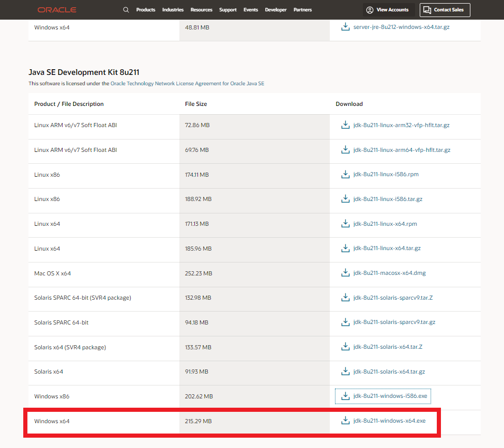Open the Developer menu
The width and height of the screenshot is (504, 448).
[276, 10]
